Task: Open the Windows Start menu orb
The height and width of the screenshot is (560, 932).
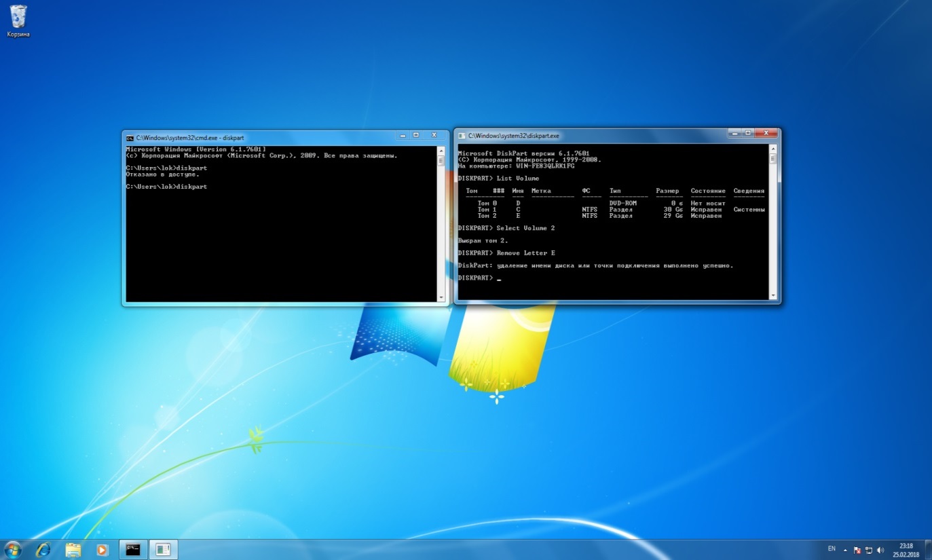Action: tap(12, 550)
